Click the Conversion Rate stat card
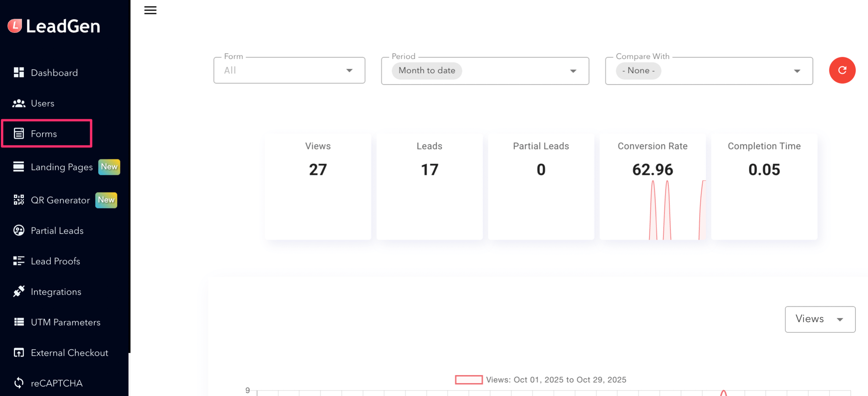The width and height of the screenshot is (868, 396). pyautogui.click(x=652, y=186)
